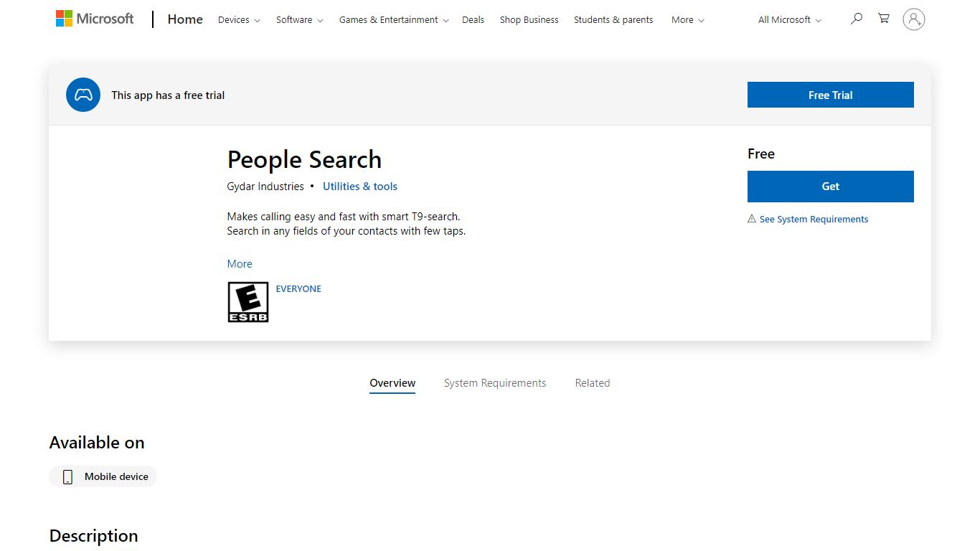This screenshot has height=551, width=980.
Task: Click the warning triangle beside System Requirements
Action: (x=752, y=219)
